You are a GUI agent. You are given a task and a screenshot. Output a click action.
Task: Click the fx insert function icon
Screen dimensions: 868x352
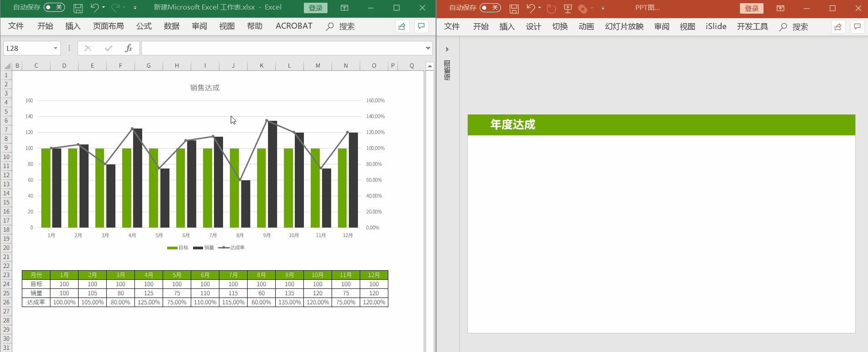point(129,48)
